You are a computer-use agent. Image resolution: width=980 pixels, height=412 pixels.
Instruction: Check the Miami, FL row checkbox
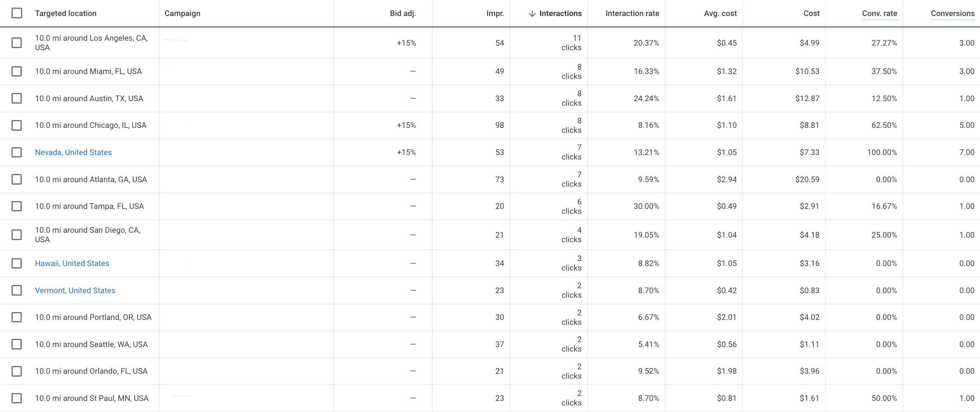tap(16, 71)
